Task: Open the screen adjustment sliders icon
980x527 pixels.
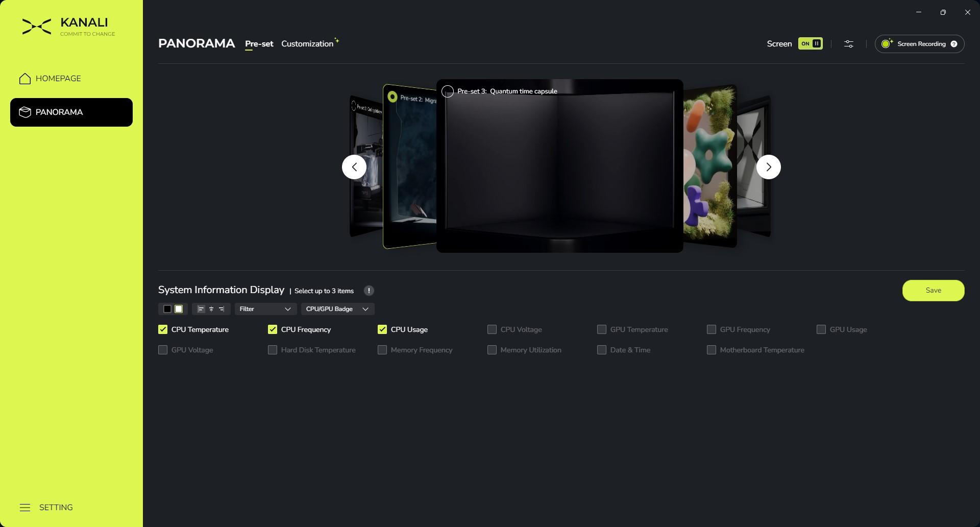Action: click(x=848, y=44)
